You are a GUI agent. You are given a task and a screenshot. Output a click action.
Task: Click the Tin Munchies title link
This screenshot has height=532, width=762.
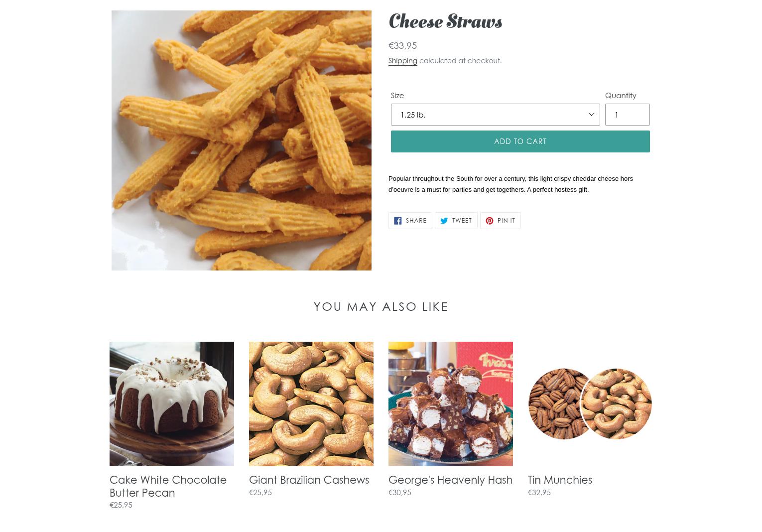(x=560, y=480)
